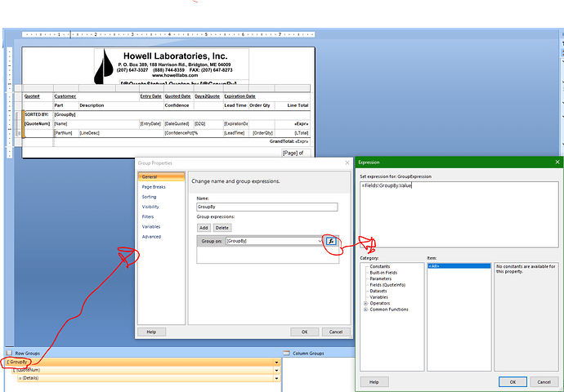Close the Expression dialog
This screenshot has height=392, width=564.
pyautogui.click(x=557, y=163)
